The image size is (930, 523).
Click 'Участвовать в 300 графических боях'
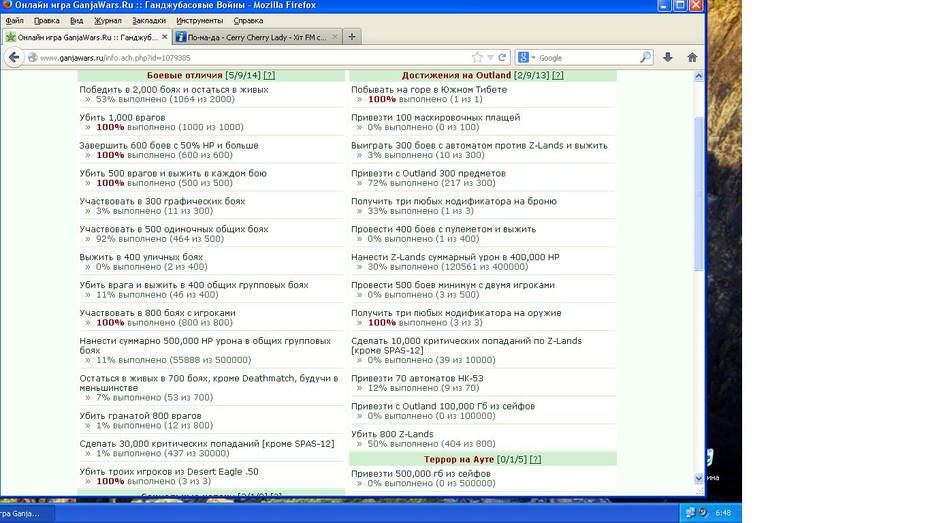click(162, 201)
